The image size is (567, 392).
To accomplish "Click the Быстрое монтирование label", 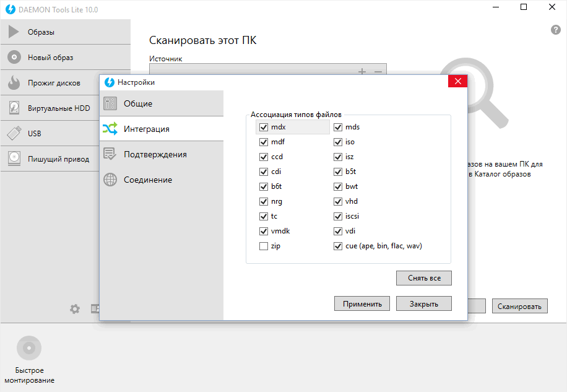I will coord(29,375).
